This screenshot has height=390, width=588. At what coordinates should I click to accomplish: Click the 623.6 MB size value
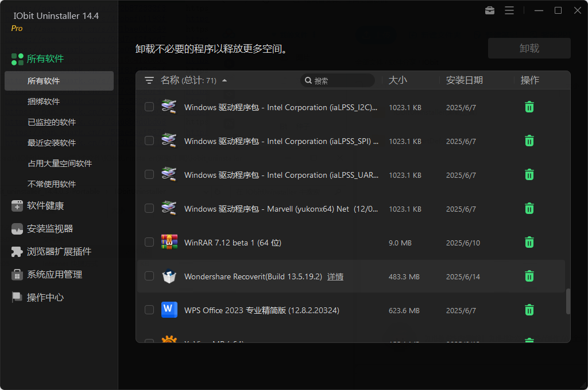click(404, 311)
